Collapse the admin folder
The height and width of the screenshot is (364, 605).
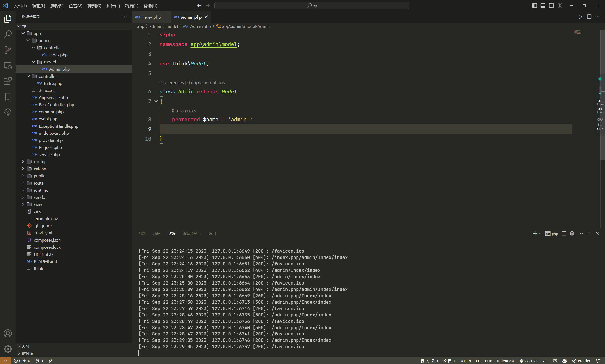point(44,40)
